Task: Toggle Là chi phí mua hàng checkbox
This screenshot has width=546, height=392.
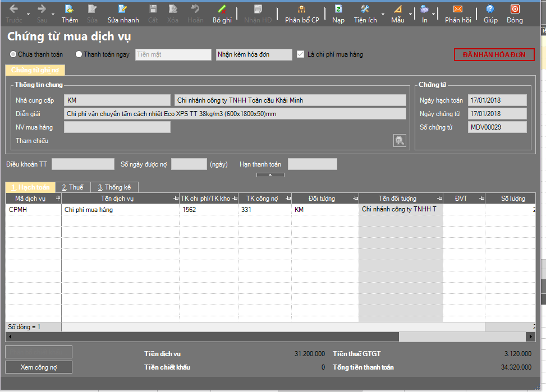Action: pyautogui.click(x=300, y=54)
